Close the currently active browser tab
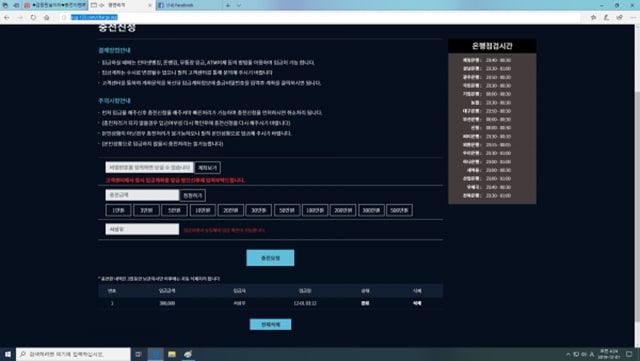The height and width of the screenshot is (361, 640). [149, 5]
